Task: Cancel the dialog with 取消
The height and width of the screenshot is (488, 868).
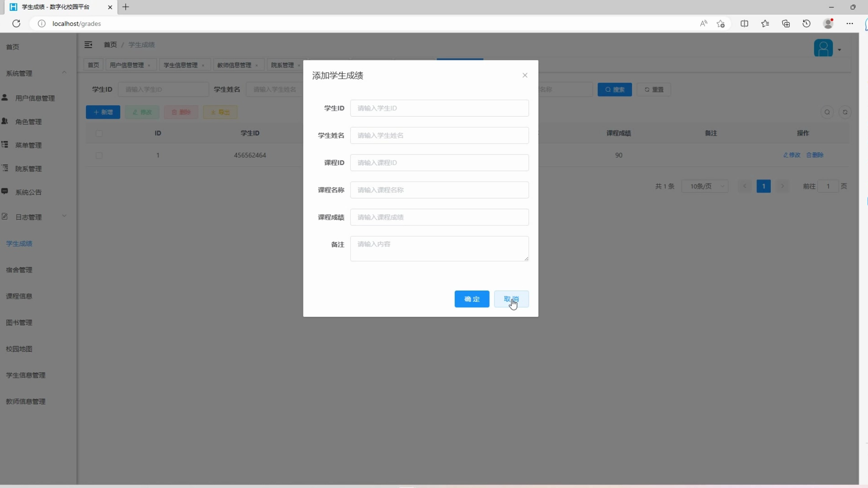Action: point(511,299)
